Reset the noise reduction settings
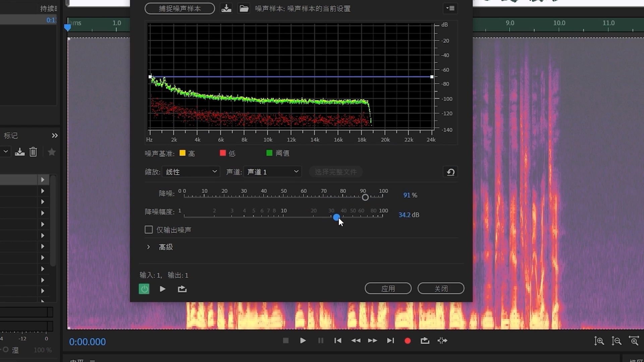This screenshot has width=644, height=362. [450, 172]
